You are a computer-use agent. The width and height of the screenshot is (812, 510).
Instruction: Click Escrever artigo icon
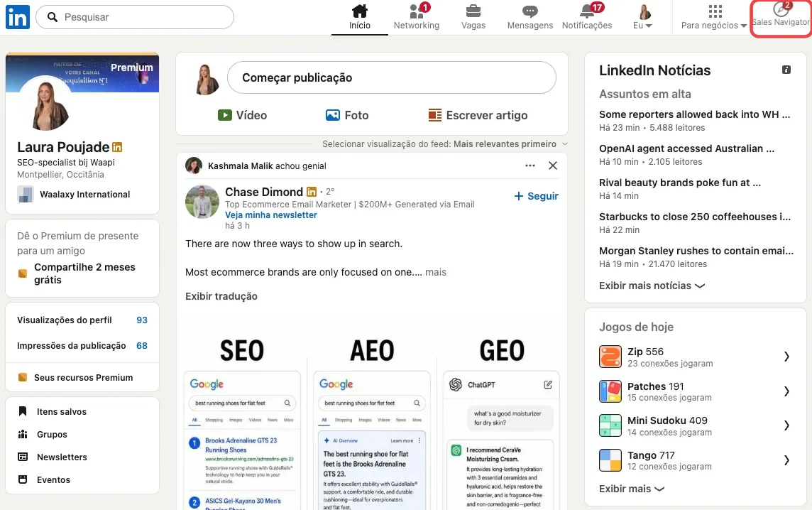[x=435, y=115]
